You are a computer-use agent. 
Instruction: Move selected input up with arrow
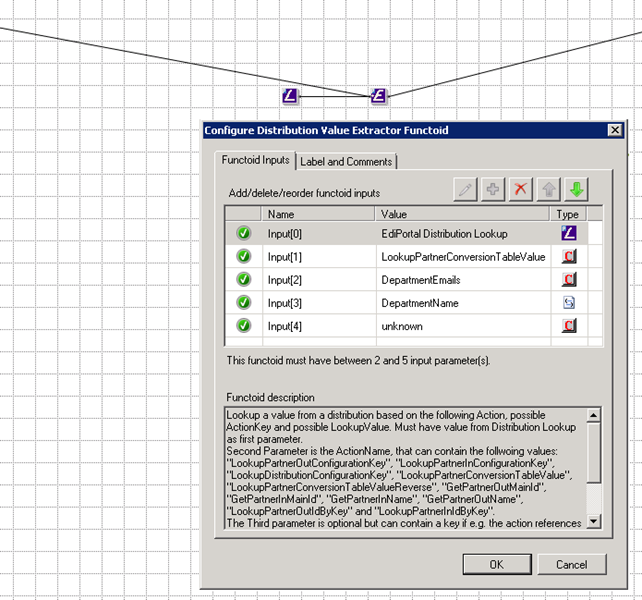548,190
